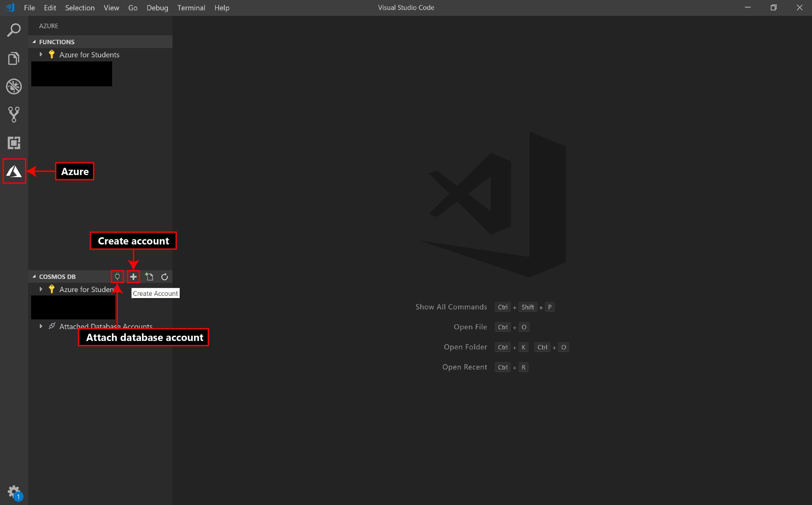Collapse the FUNCTIONS section
This screenshot has height=505, width=812.
[x=34, y=42]
